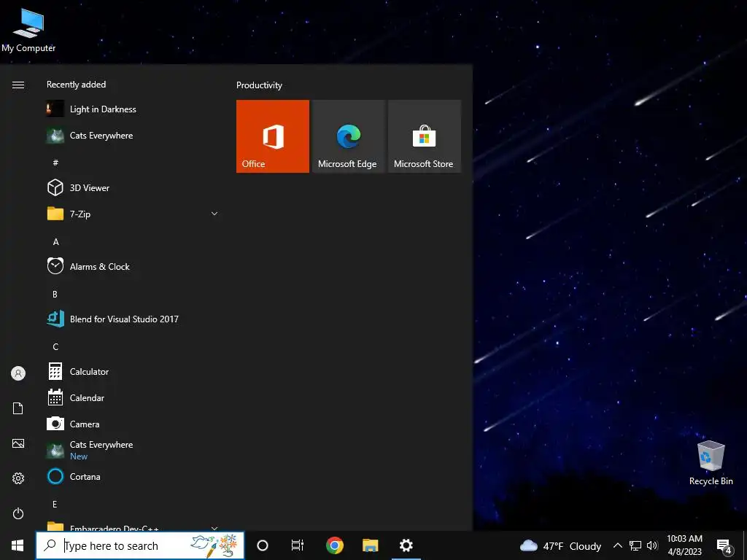This screenshot has width=747, height=560.
Task: Open Alarms & Clock
Action: click(133, 267)
